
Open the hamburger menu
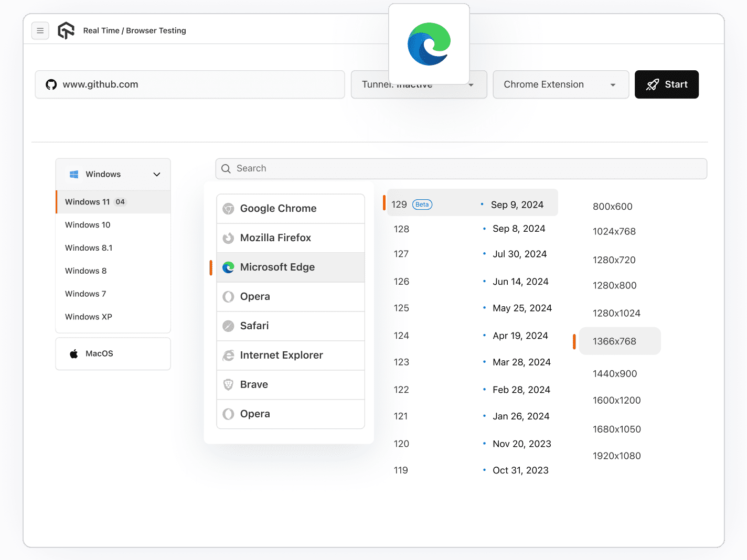point(40,30)
